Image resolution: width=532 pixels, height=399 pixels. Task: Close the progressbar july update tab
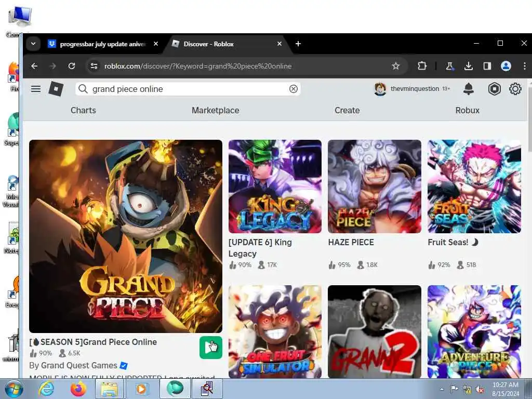tap(156, 44)
